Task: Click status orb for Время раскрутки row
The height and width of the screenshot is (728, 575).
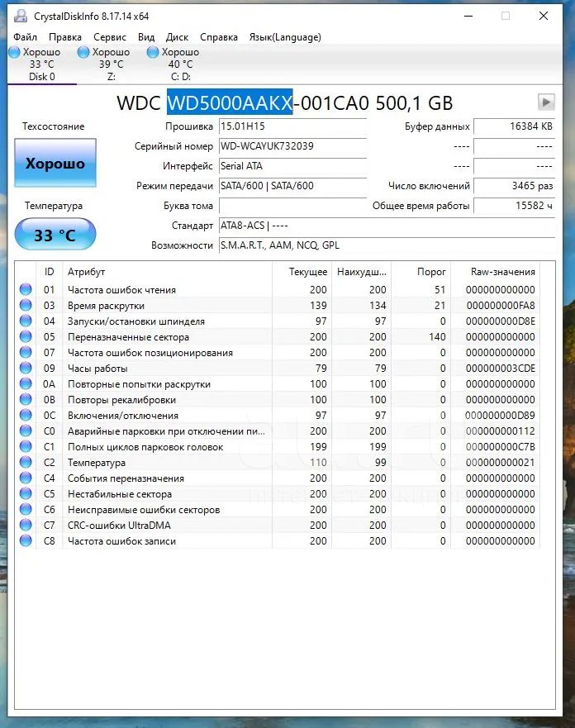Action: click(x=26, y=305)
